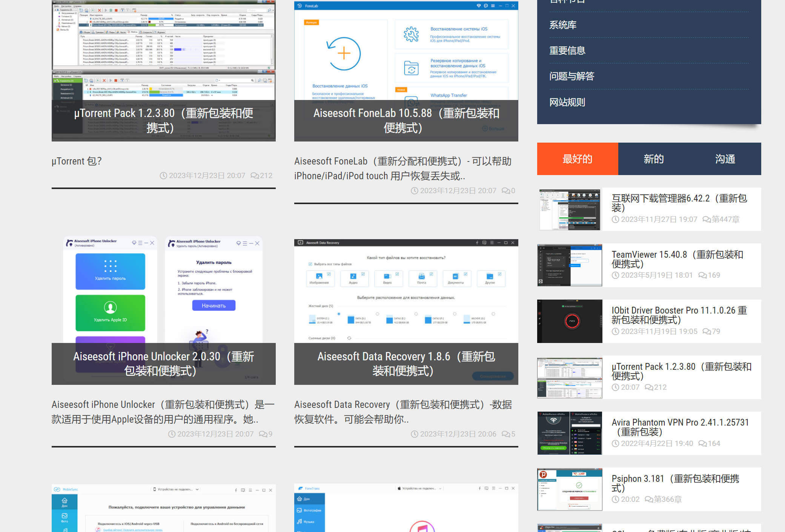Open the Aiseesoft Data Recovery 1.8.6 post image
Screen dimensions: 785x532
[x=406, y=294]
